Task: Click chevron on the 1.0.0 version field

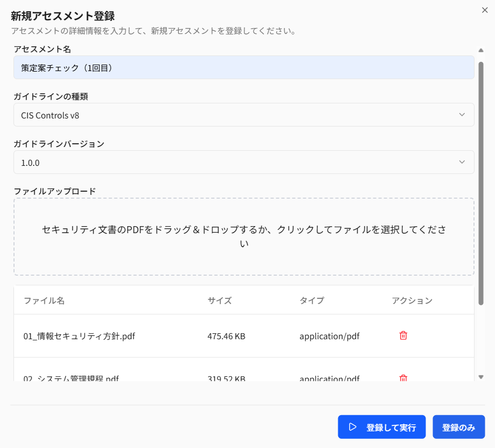Action: [462, 162]
